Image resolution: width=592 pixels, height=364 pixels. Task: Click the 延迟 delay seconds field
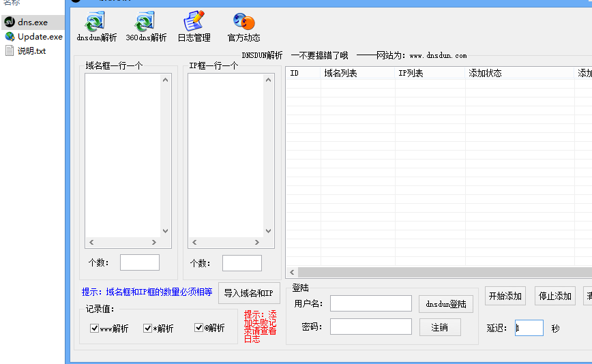click(529, 328)
